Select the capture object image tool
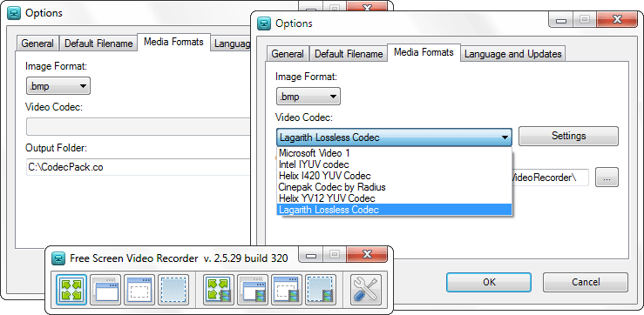Viewport: 644px width, 315px height. (139, 290)
